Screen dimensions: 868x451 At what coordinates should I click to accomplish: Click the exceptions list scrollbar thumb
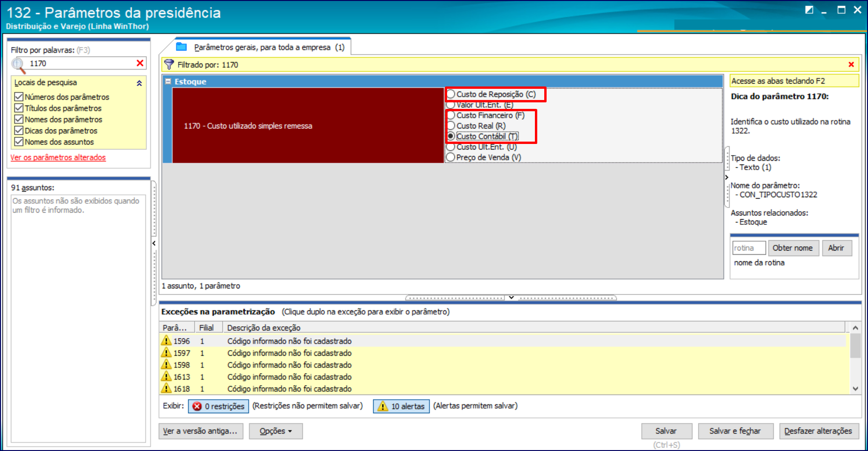(x=855, y=346)
